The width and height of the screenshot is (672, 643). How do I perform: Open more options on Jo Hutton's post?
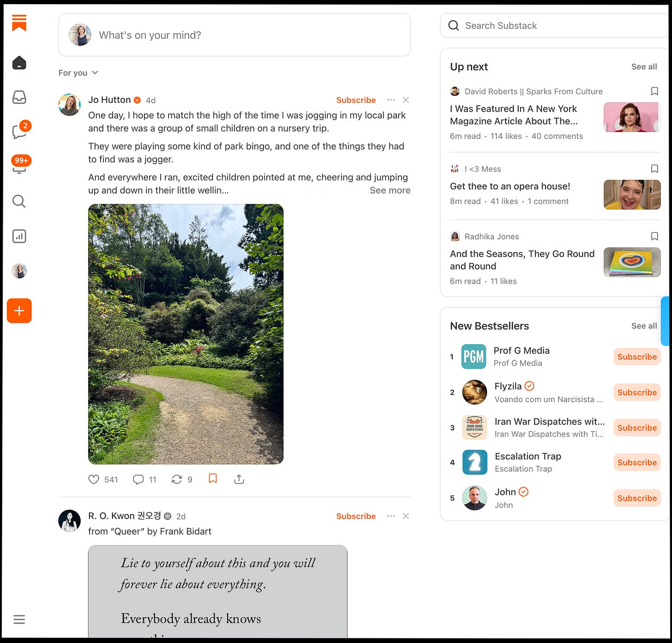coord(391,100)
